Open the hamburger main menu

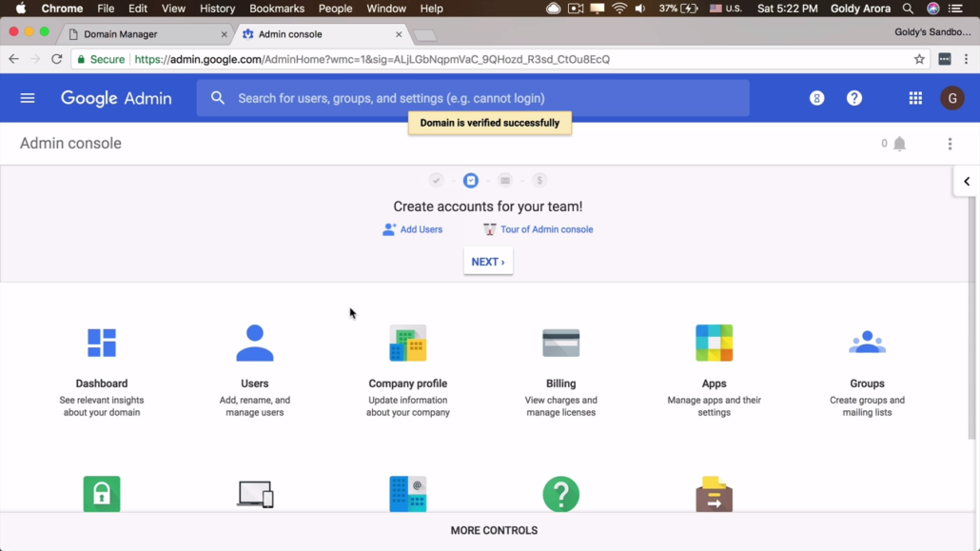tap(28, 98)
